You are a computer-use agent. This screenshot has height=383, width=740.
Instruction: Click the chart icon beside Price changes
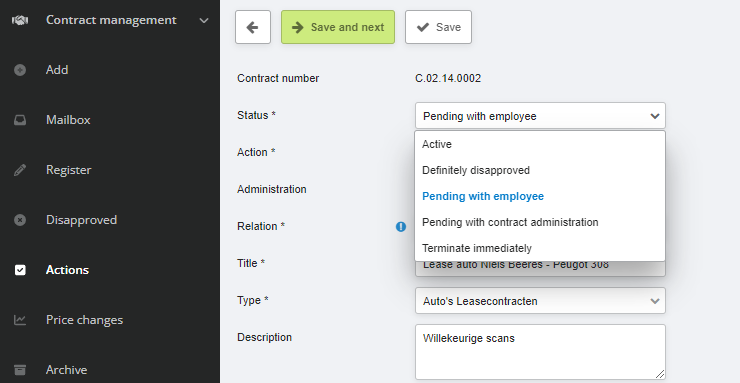[20, 320]
